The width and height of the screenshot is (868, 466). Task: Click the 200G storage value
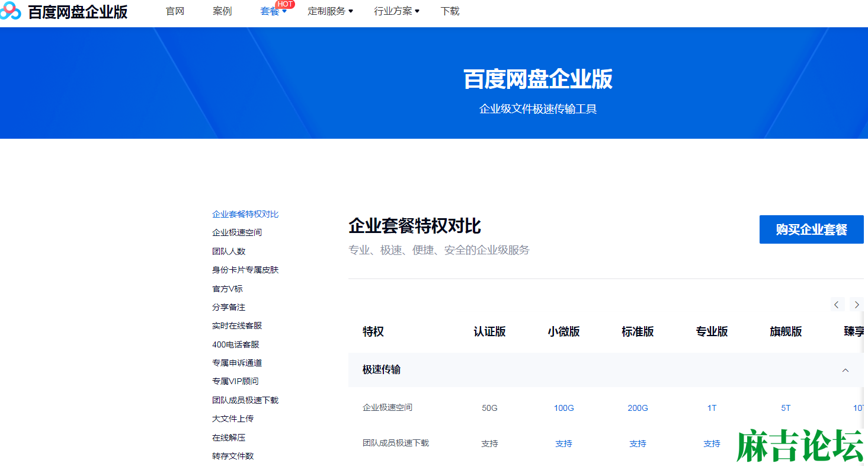(638, 408)
